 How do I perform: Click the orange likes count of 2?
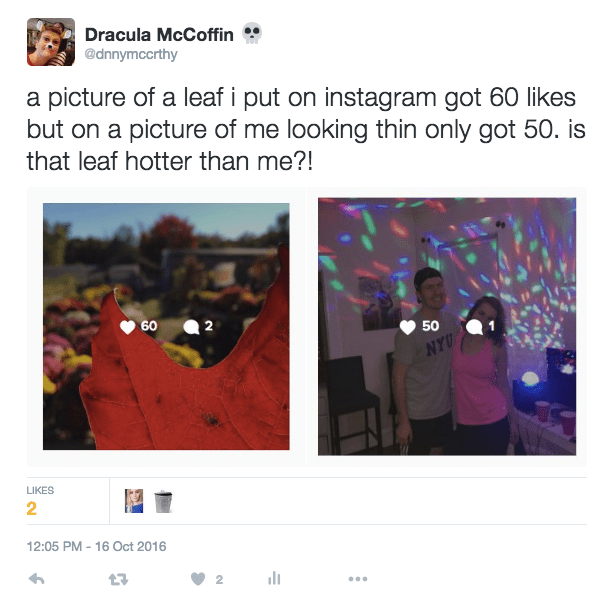(x=31, y=508)
